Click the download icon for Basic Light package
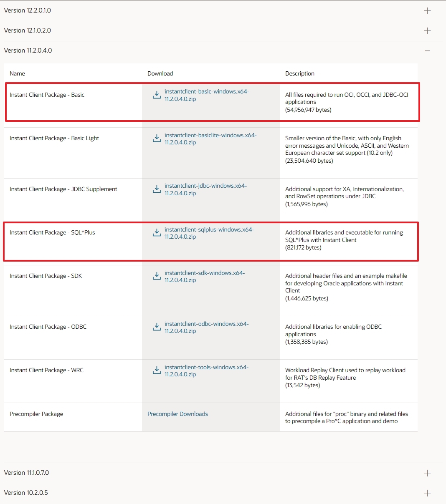446x504 pixels. tap(156, 139)
